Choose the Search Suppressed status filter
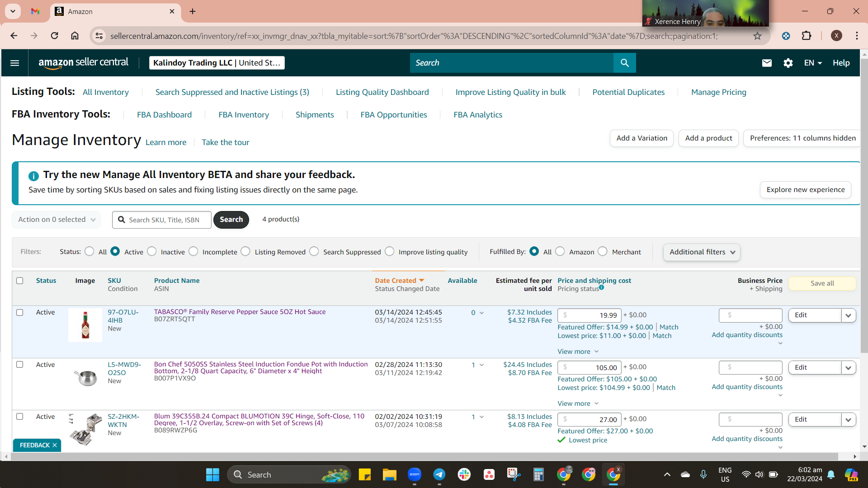The image size is (868, 488). tap(314, 251)
